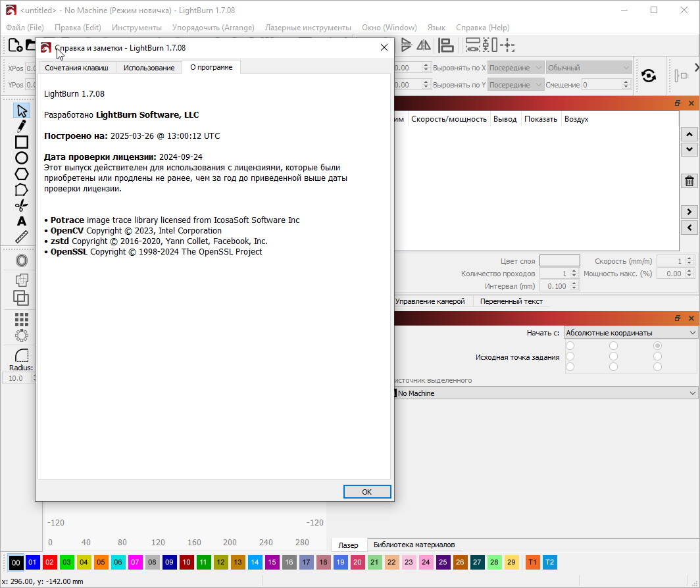This screenshot has width=700, height=588.
Task: Select the ruler Measure tool
Action: [22, 237]
